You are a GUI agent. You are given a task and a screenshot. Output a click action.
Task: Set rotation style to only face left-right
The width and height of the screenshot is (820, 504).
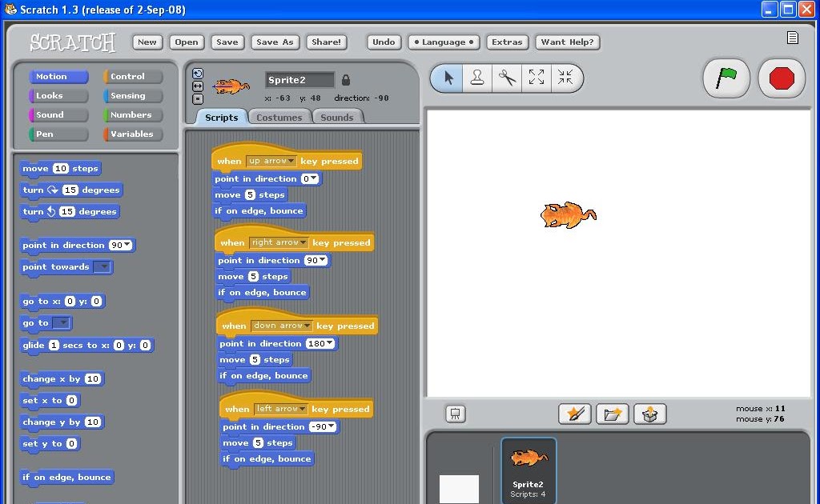[x=198, y=85]
